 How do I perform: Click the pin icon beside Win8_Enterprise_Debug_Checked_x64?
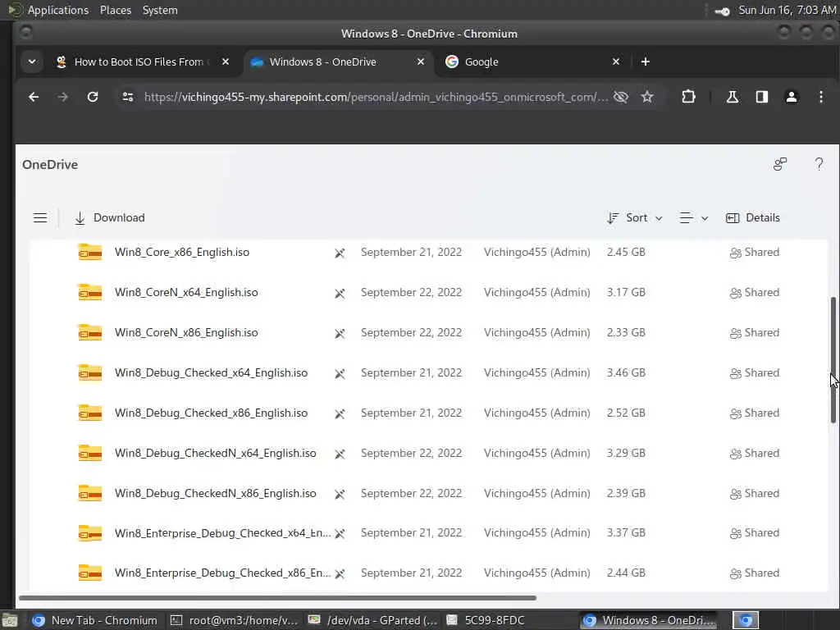pyautogui.click(x=340, y=533)
